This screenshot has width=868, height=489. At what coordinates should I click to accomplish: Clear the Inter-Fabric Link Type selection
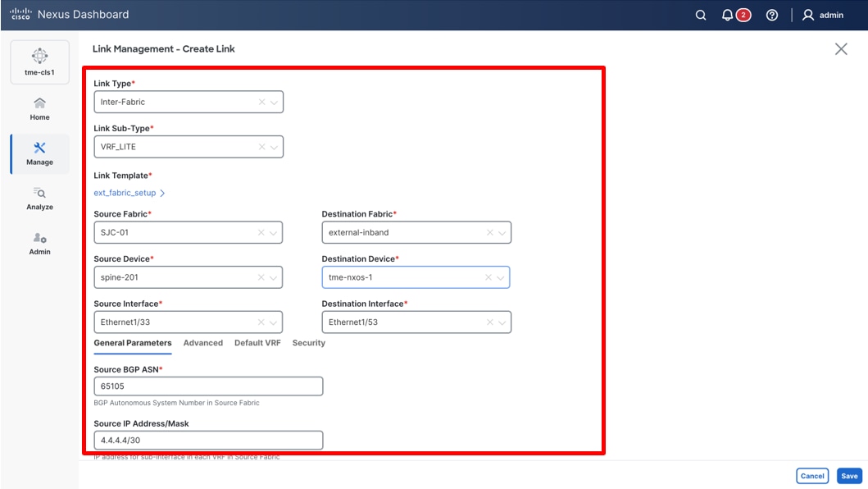[260, 102]
